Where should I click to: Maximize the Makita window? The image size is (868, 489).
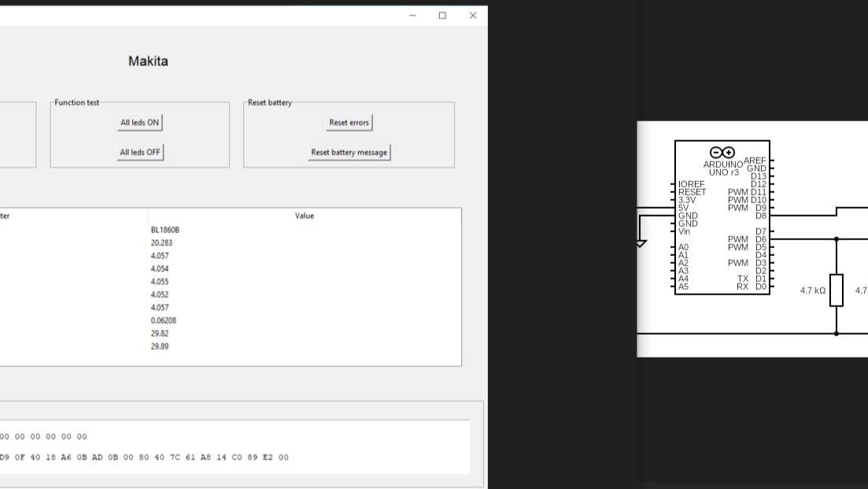click(x=442, y=16)
